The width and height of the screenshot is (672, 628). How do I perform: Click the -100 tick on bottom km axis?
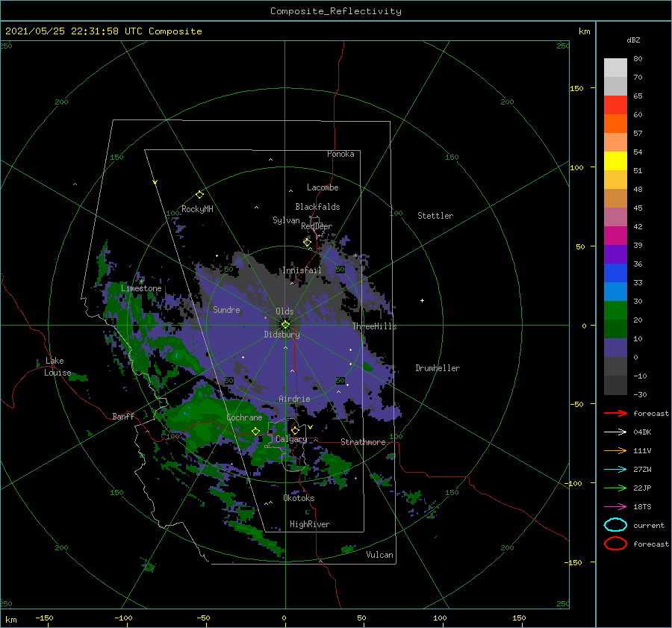pos(123,618)
